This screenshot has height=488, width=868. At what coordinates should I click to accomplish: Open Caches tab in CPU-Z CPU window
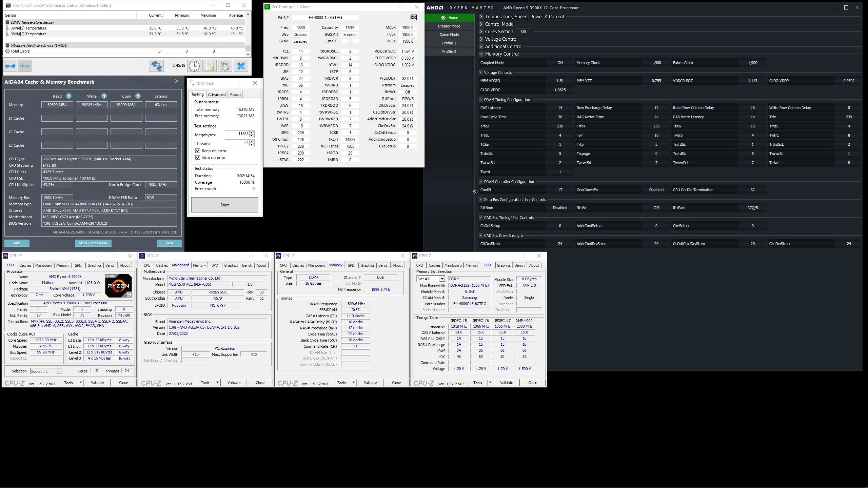pos(25,265)
